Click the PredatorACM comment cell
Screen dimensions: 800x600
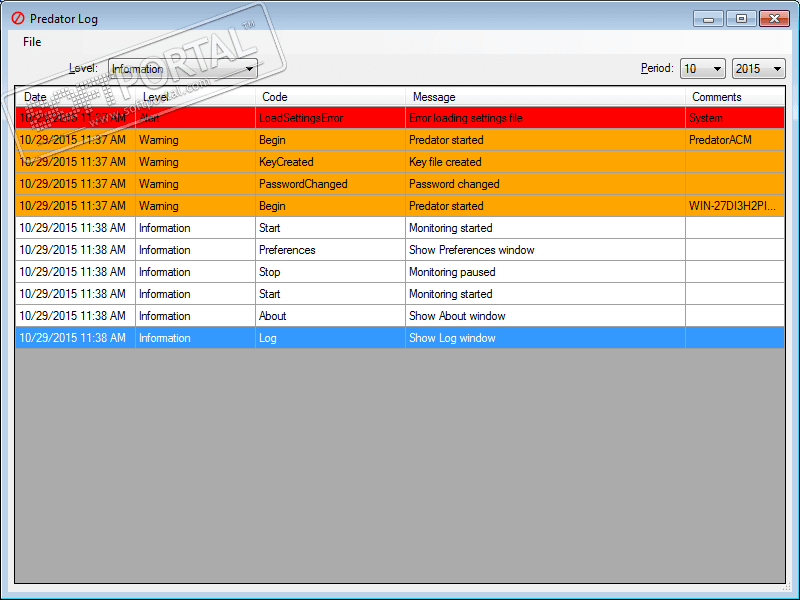735,140
